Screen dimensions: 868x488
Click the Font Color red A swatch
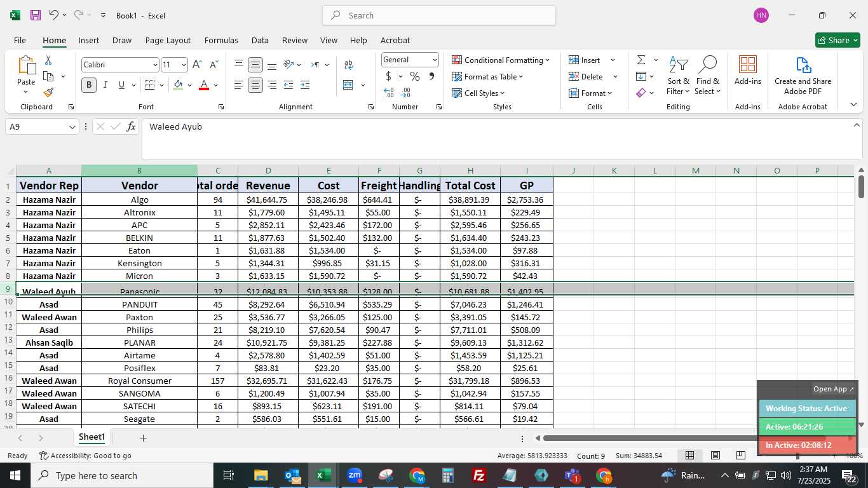[204, 85]
